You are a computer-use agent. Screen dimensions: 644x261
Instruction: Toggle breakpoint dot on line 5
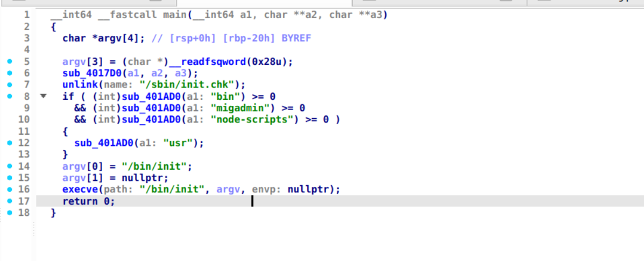coord(10,61)
